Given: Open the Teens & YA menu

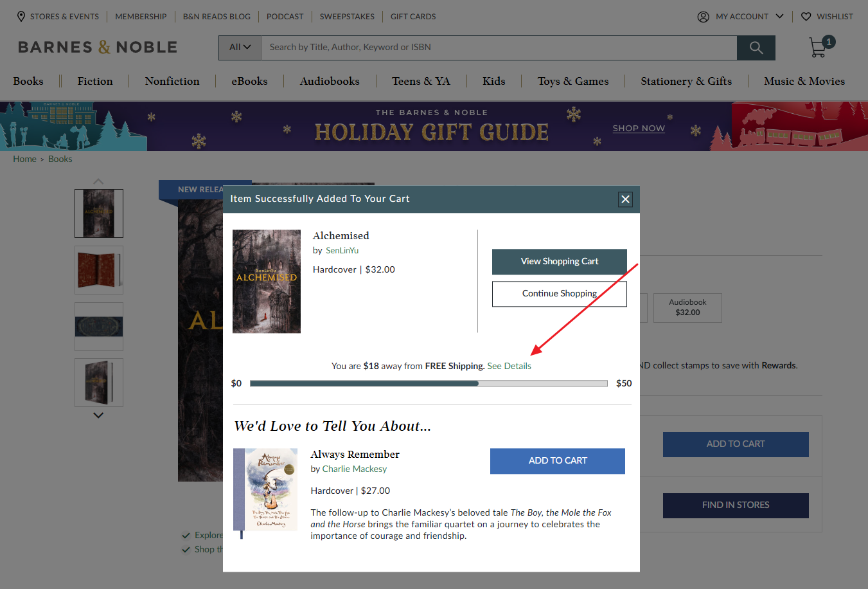Looking at the screenshot, I should (x=421, y=81).
